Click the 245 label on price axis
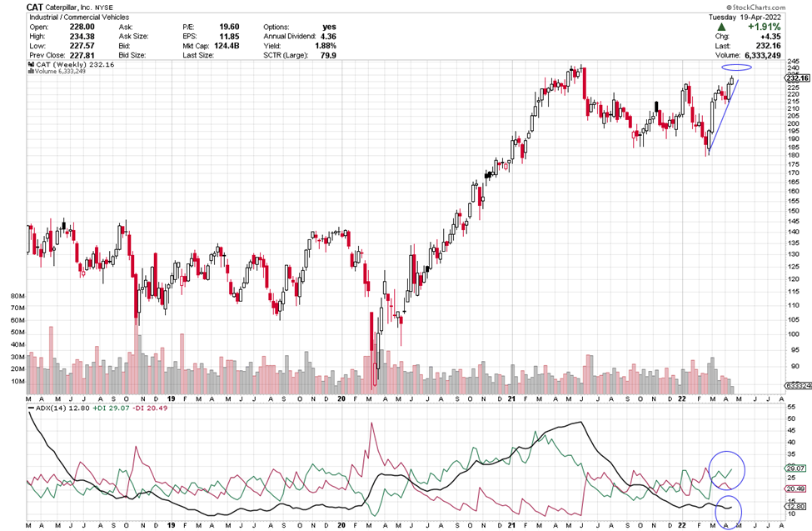 793,61
